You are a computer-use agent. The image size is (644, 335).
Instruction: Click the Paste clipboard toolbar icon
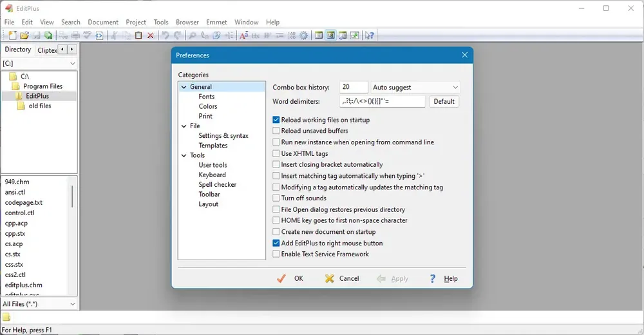click(138, 35)
